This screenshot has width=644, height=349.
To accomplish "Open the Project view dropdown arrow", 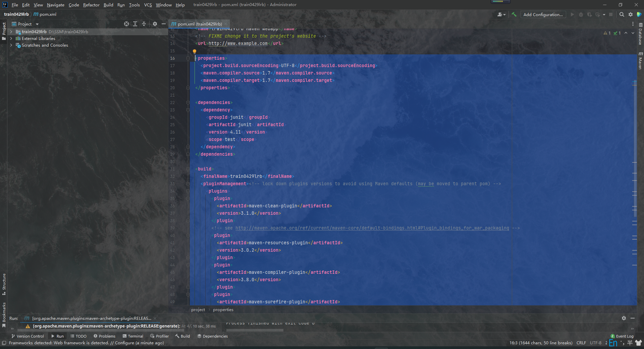I will click(x=37, y=24).
